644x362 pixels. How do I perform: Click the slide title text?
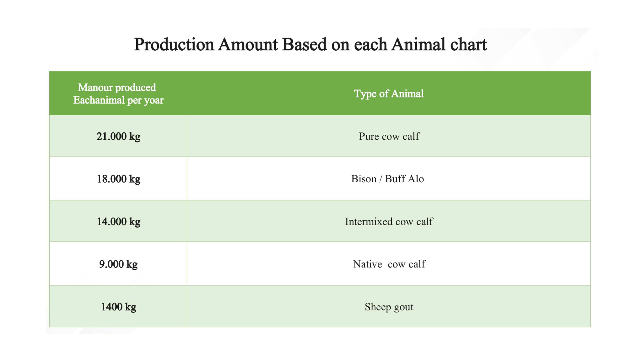[x=310, y=45]
